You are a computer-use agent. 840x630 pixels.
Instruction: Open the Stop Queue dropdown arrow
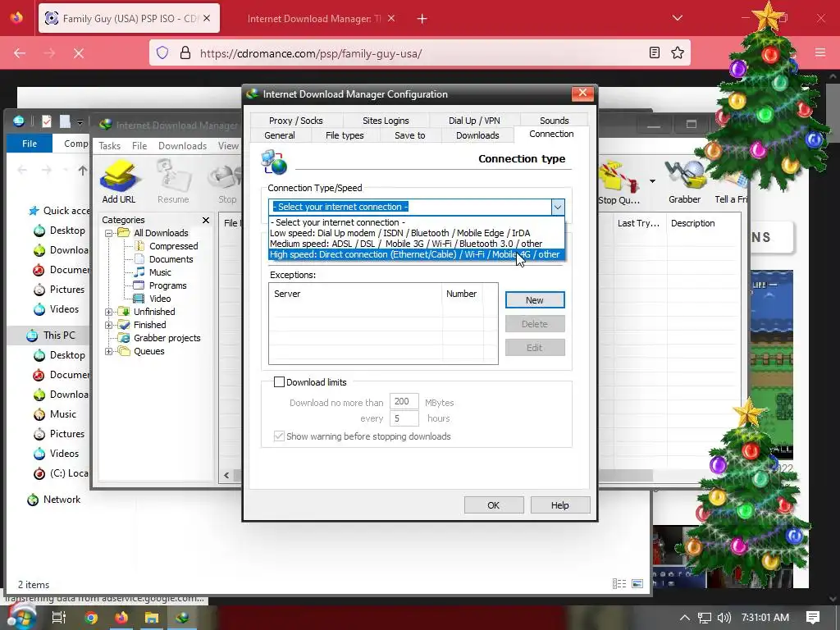pyautogui.click(x=652, y=181)
